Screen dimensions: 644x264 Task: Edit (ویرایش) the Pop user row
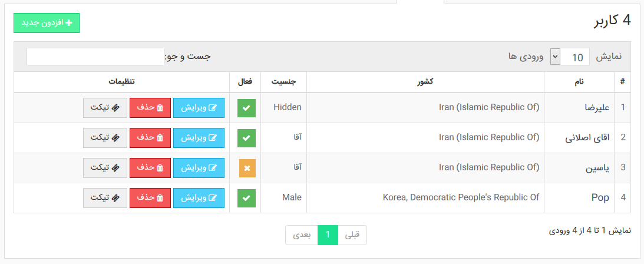pyautogui.click(x=199, y=198)
